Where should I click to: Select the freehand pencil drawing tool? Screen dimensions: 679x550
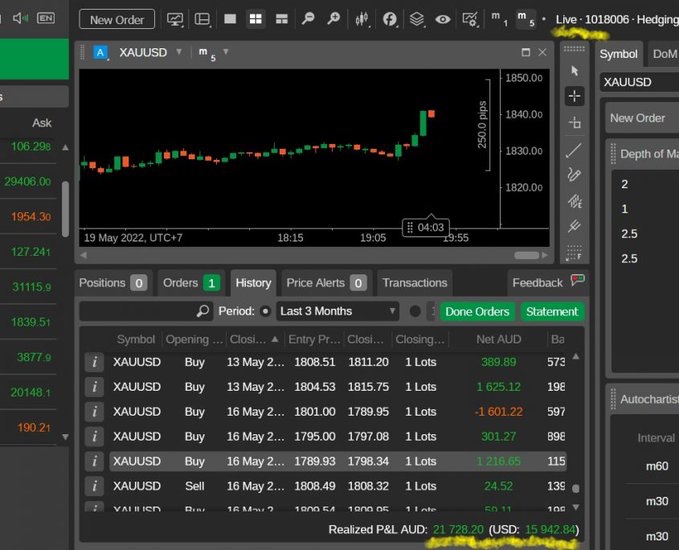pos(574,175)
